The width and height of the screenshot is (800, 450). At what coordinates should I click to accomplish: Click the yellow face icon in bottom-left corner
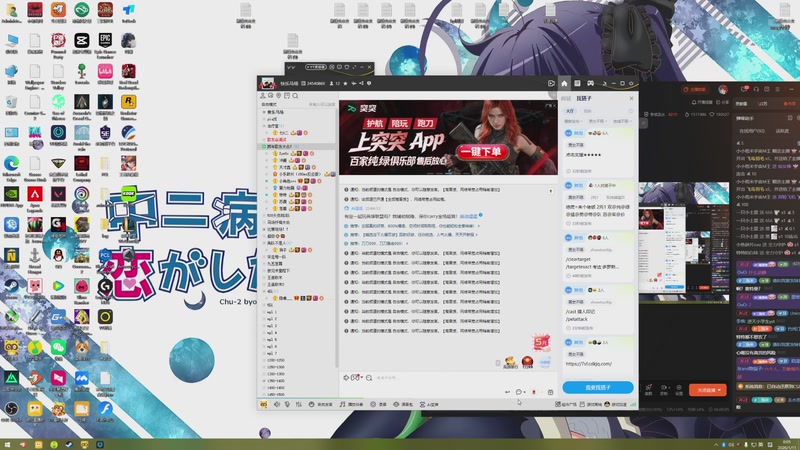[264, 404]
